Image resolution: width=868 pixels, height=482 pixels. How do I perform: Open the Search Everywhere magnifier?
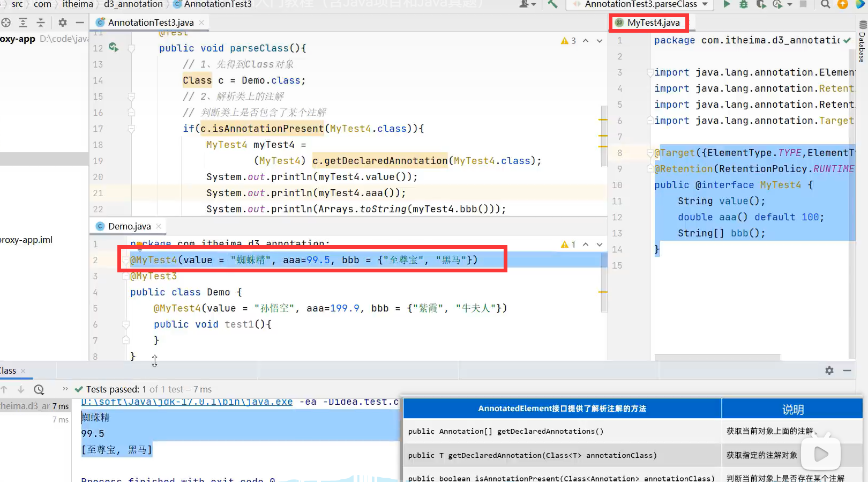pos(826,4)
